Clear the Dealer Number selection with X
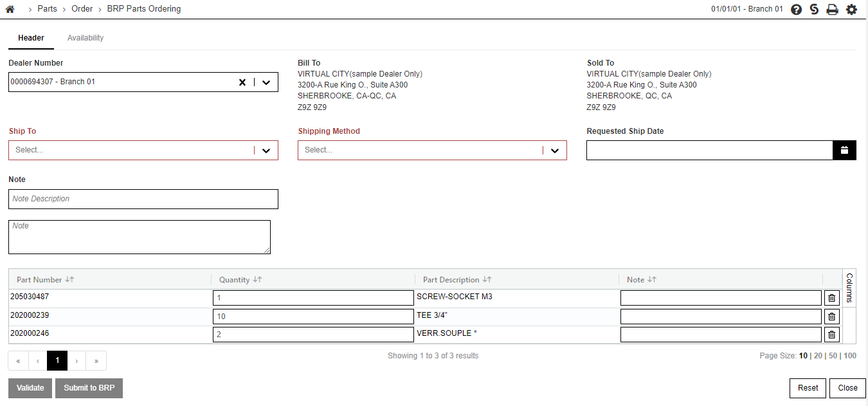Image resolution: width=868 pixels, height=406 pixels. (x=242, y=82)
